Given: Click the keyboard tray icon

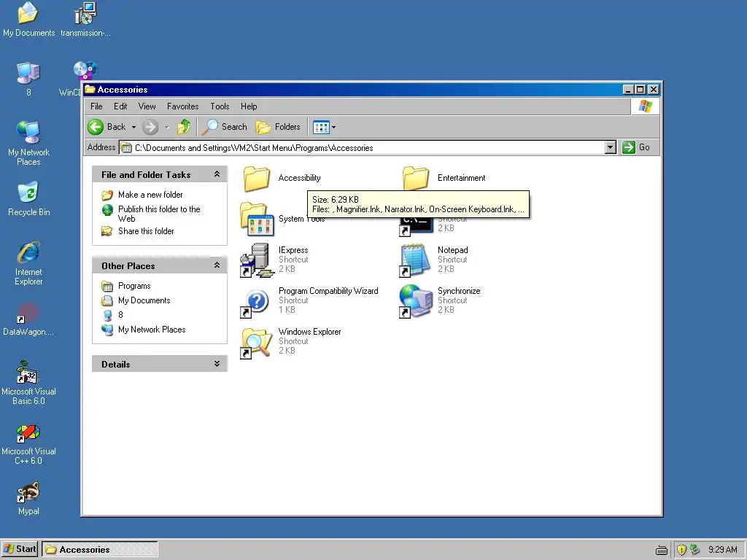Looking at the screenshot, I should tap(661, 550).
